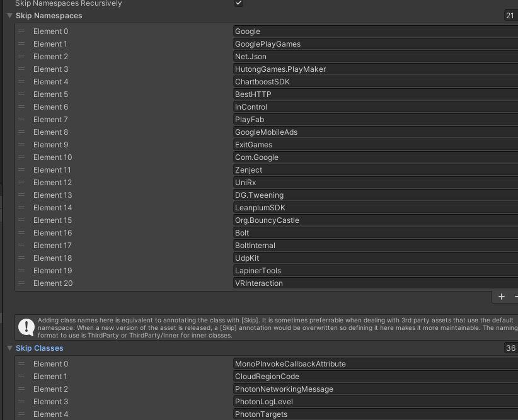Grab the drag handle of namespace PlayFab

tap(21, 119)
